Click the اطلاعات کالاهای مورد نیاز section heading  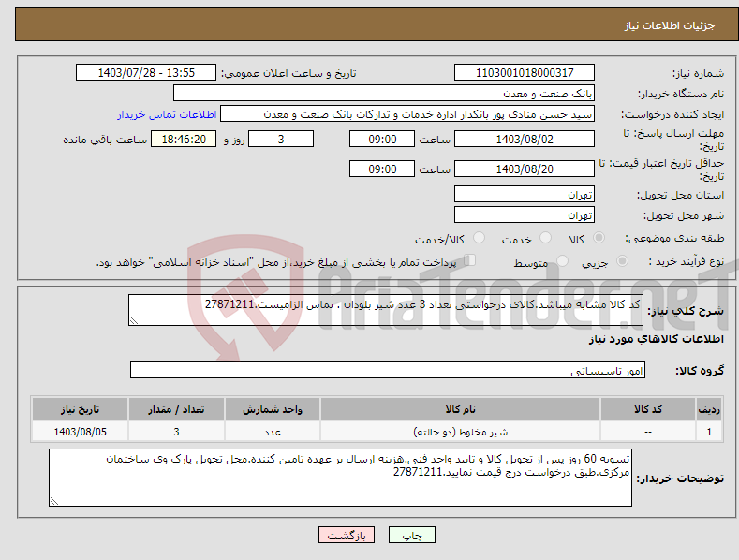coord(656,339)
